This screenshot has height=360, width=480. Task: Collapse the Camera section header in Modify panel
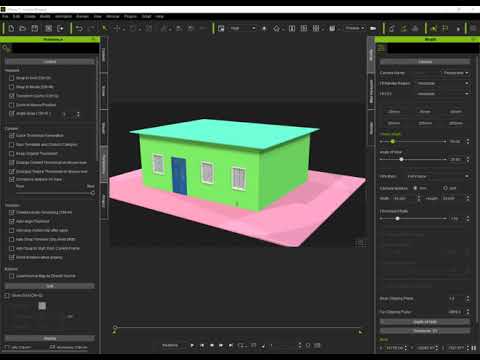pyautogui.click(x=425, y=62)
